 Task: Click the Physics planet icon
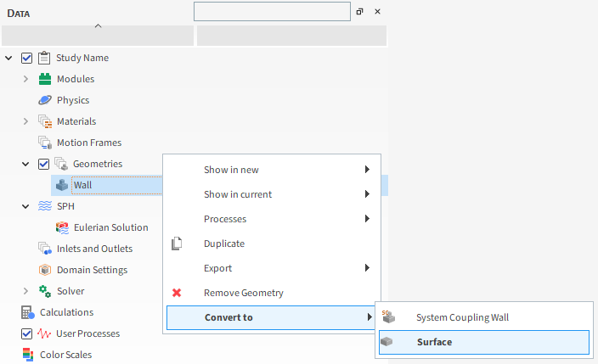point(45,100)
